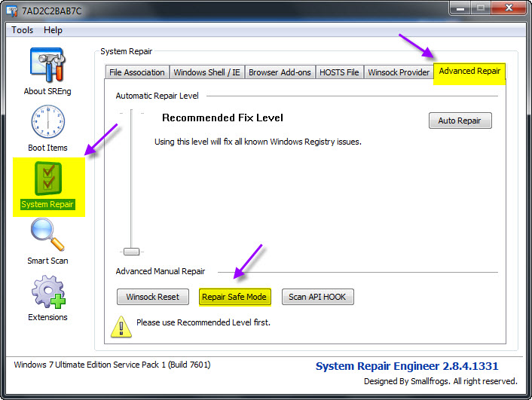
Task: Open Smart Scan magnifier icon
Action: tap(47, 234)
